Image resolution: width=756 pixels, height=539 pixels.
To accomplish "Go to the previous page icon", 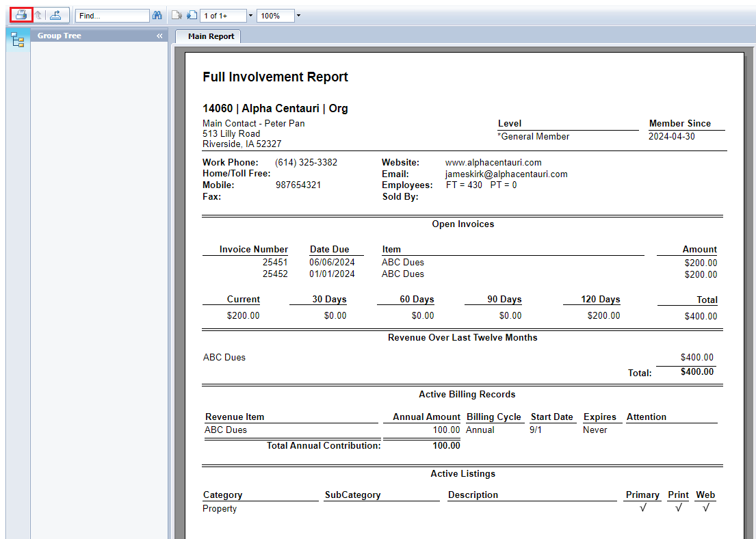I will [176, 15].
